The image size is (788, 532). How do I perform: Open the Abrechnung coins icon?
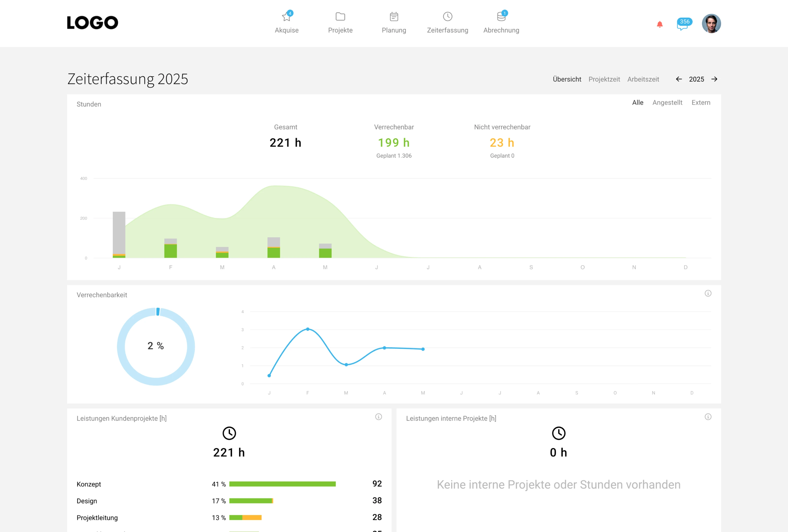click(501, 17)
